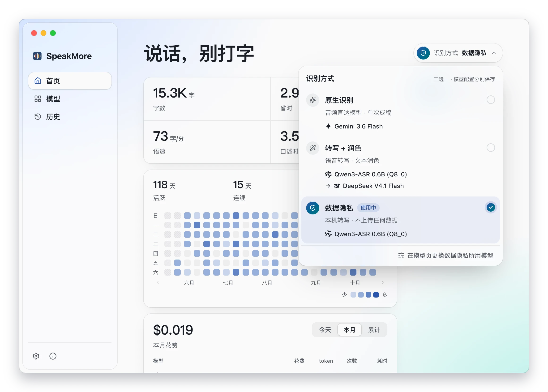This screenshot has width=548, height=392.
Task: Click the magic wand icon for 转写 + 润色
Action: click(313, 148)
